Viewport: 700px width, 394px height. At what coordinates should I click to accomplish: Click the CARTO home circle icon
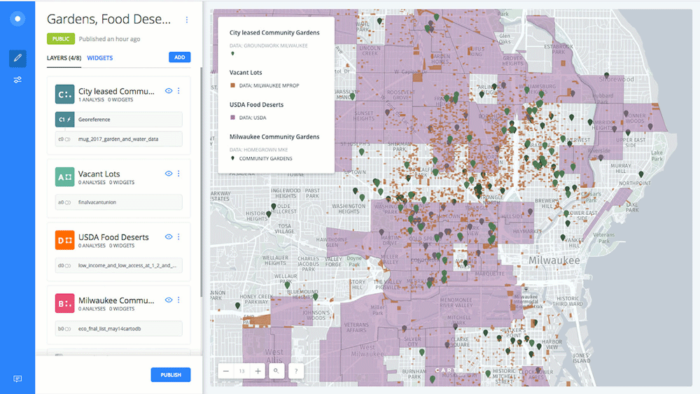click(17, 19)
